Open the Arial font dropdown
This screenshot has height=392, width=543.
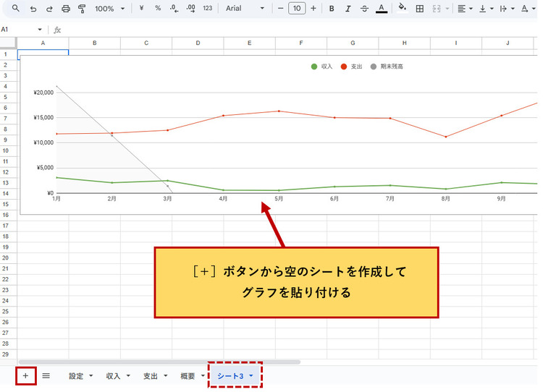[245, 8]
